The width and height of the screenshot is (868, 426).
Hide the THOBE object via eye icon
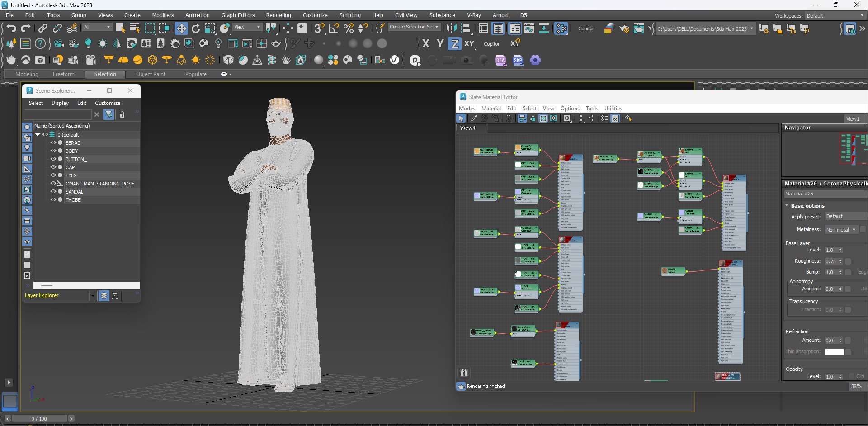(53, 200)
